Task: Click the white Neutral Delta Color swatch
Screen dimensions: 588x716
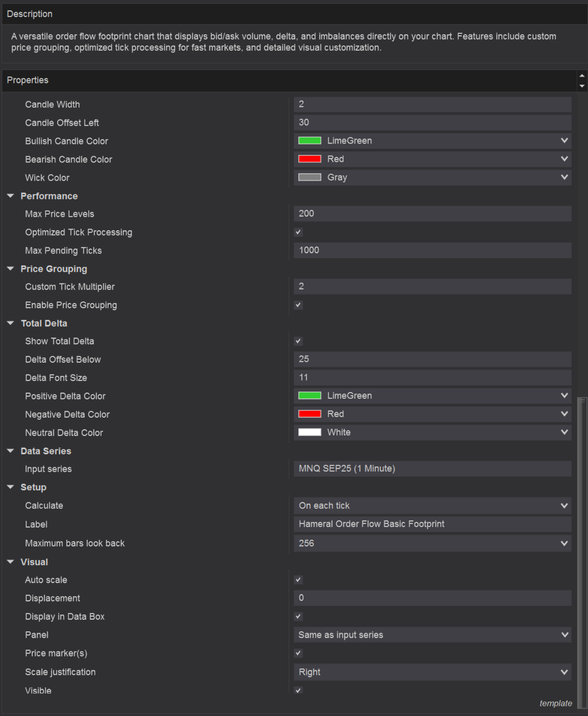Action: point(310,432)
